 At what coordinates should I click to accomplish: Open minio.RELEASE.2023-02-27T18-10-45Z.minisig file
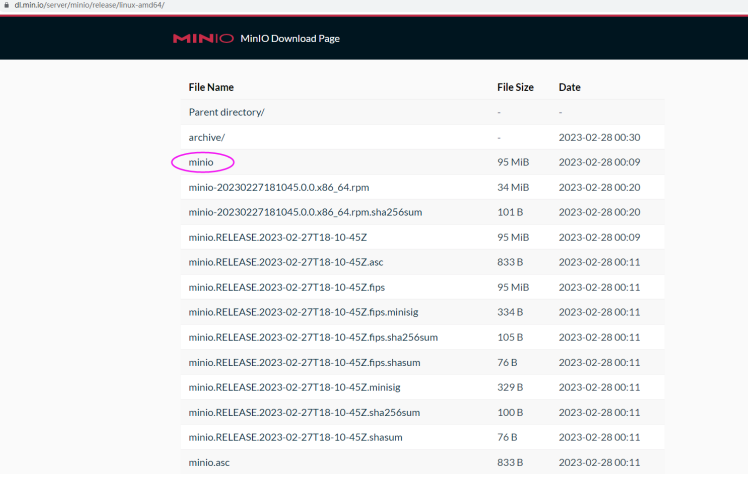[x=296, y=387]
